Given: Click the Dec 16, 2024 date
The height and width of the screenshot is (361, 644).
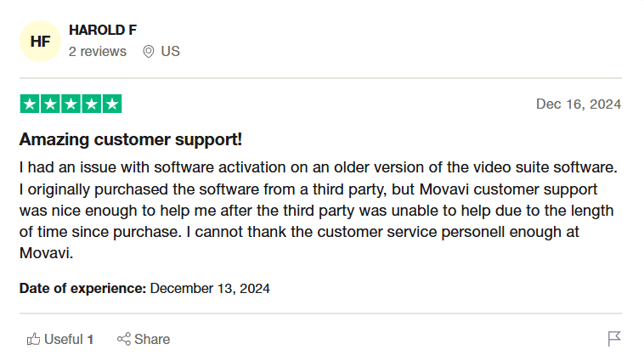Looking at the screenshot, I should (578, 104).
